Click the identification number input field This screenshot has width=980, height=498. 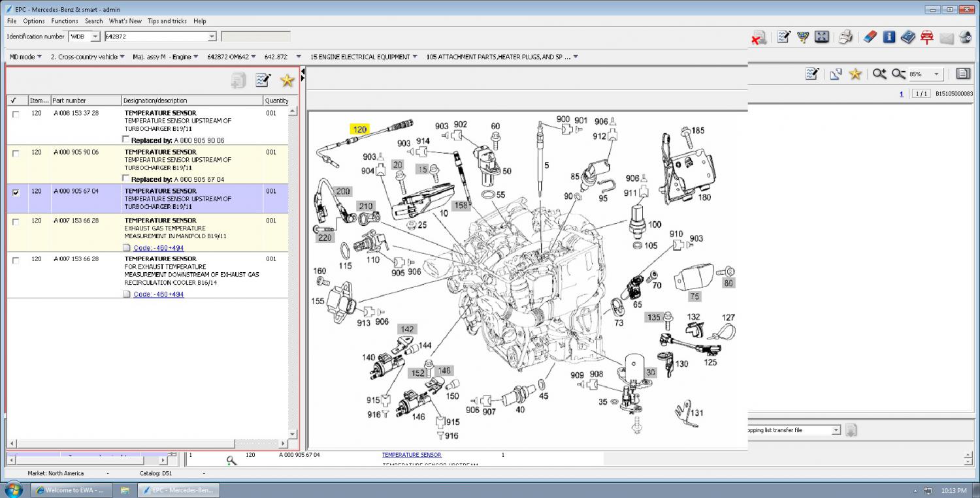156,37
